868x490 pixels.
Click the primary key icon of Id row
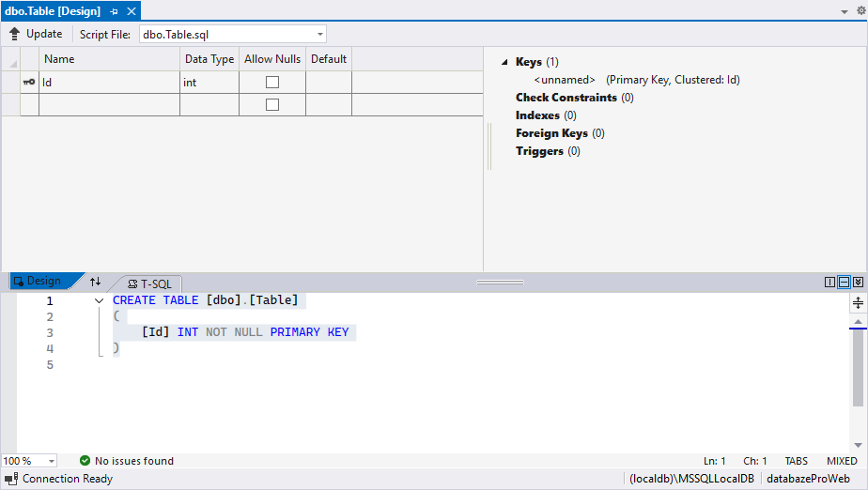(x=29, y=82)
